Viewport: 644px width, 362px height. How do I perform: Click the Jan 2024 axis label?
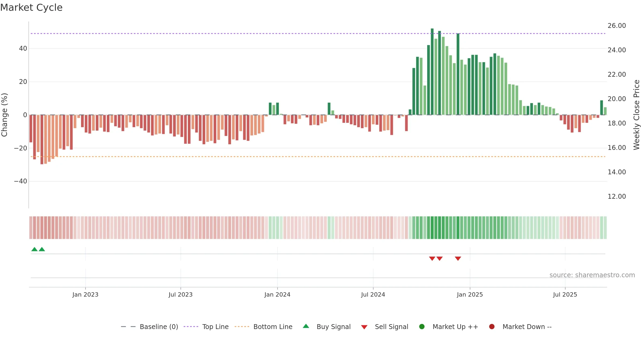point(277,295)
